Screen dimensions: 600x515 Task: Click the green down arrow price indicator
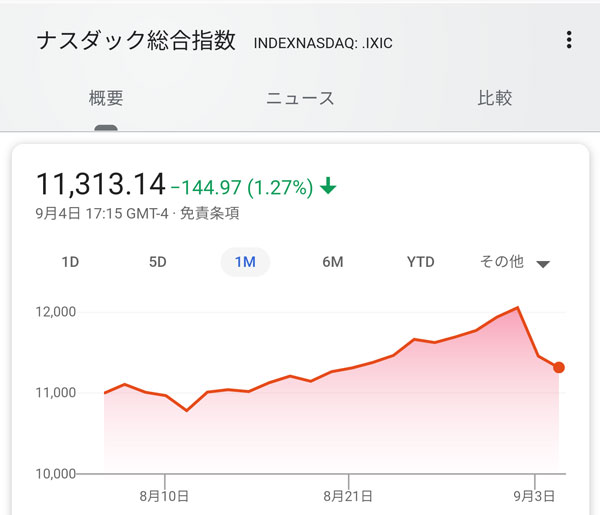pos(329,186)
